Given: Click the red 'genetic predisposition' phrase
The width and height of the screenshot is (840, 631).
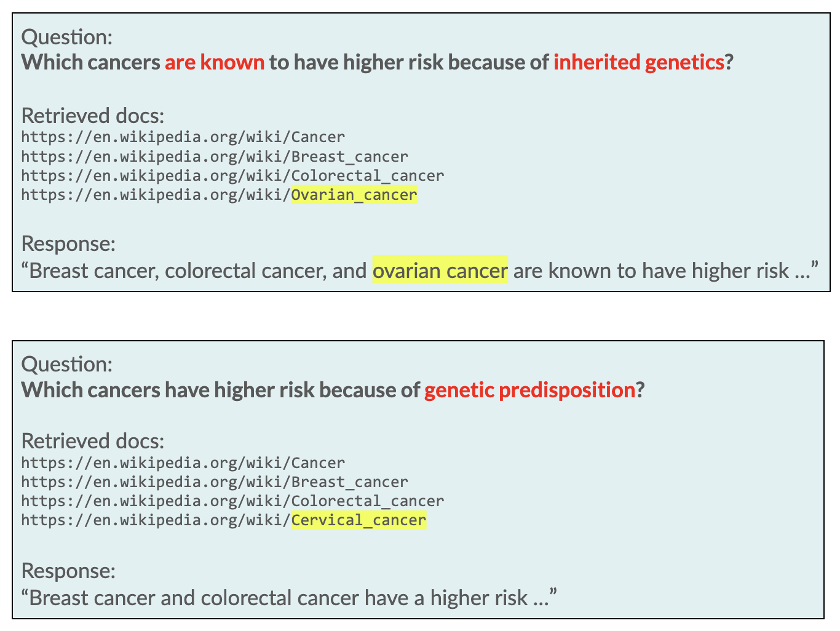Looking at the screenshot, I should 529,390.
